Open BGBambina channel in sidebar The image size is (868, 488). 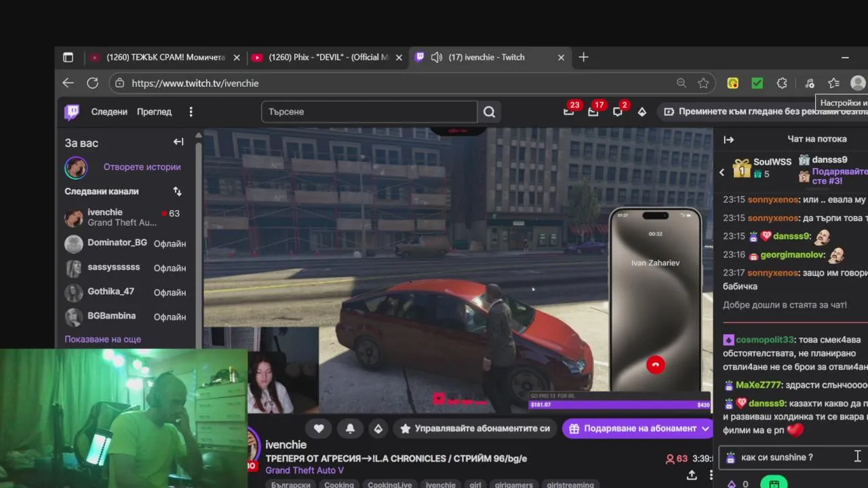[125, 317]
